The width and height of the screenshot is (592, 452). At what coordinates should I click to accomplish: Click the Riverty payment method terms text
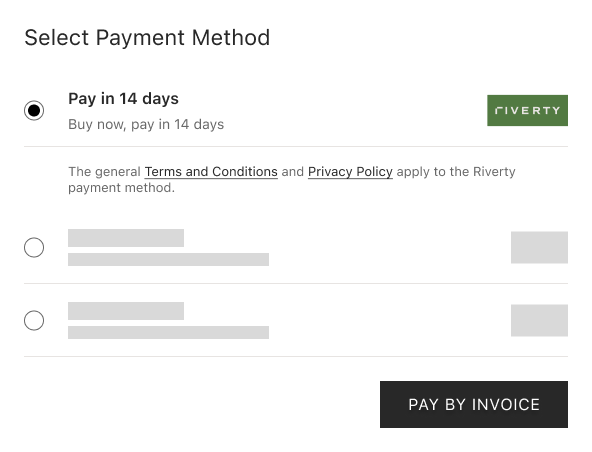[292, 180]
